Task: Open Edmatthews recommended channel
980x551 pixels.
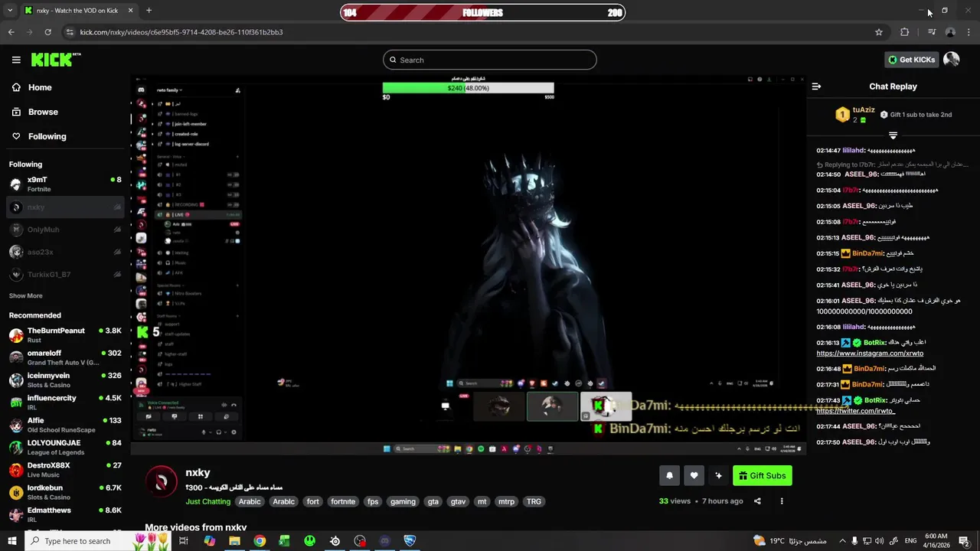Action: pos(65,514)
